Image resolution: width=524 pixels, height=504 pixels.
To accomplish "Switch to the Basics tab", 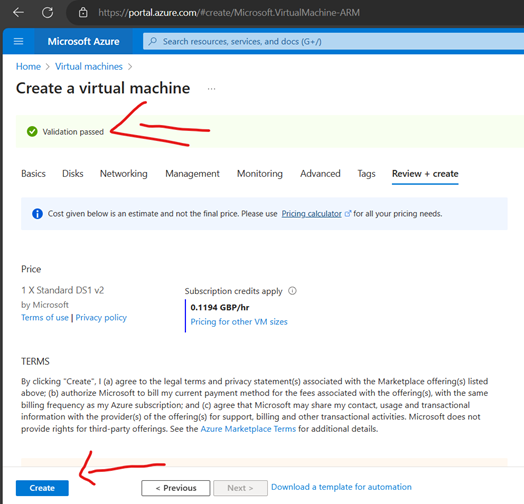I will [x=33, y=174].
